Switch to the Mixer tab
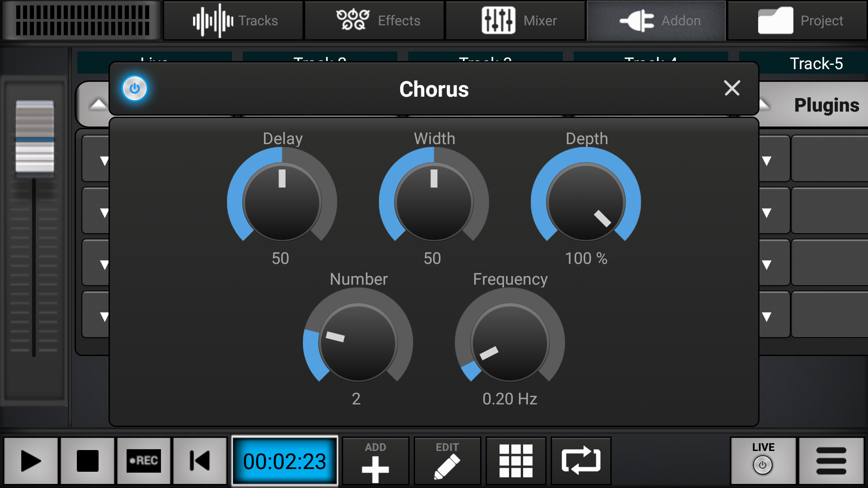The image size is (868, 488). (515, 20)
